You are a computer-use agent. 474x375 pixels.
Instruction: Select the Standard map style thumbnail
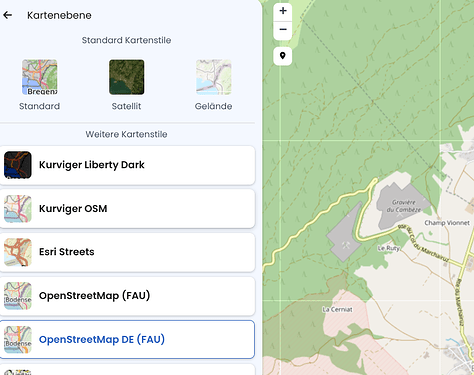(x=40, y=77)
